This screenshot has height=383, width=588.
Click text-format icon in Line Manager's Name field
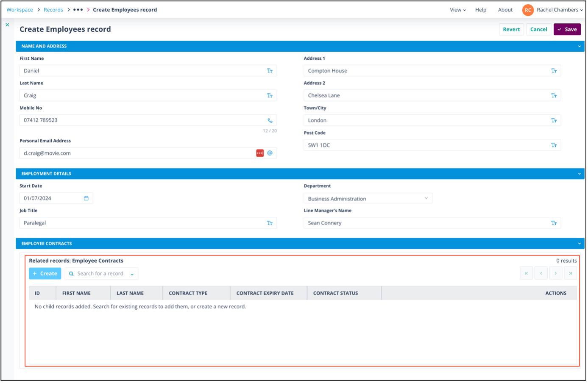[x=554, y=223]
